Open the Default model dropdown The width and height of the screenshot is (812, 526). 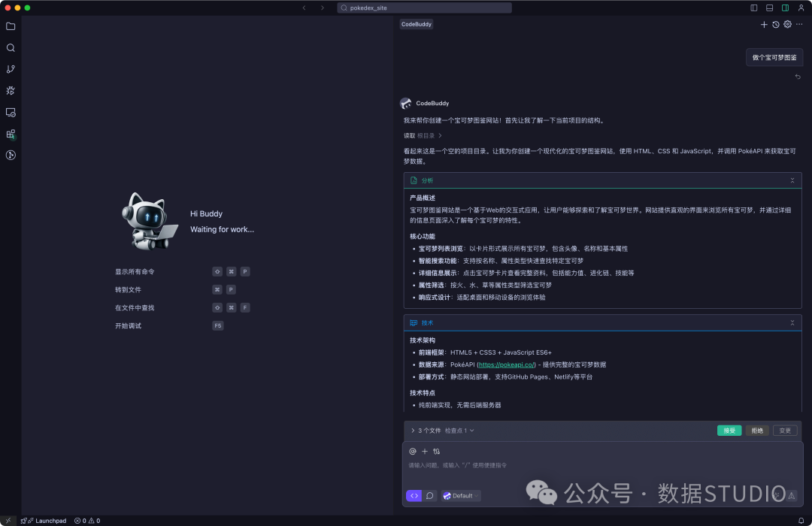[x=461, y=496]
